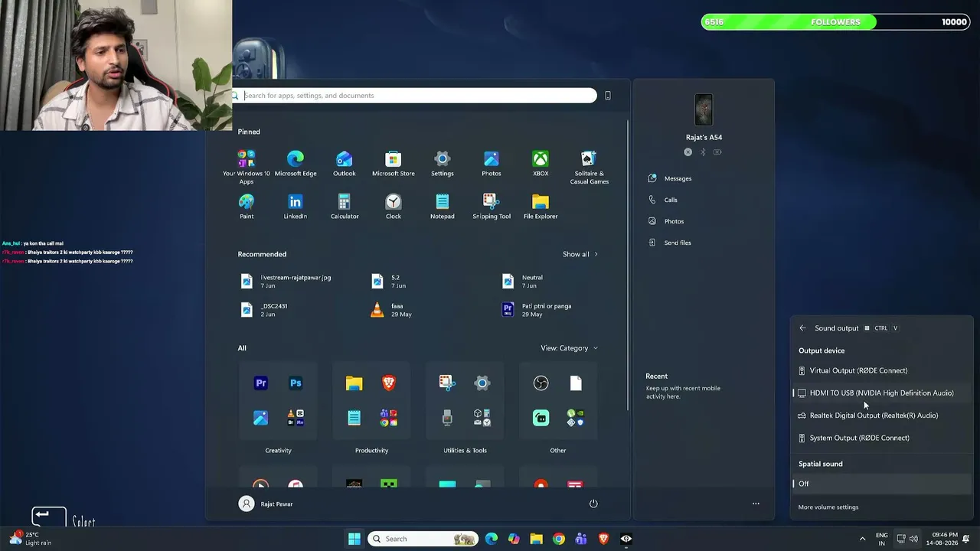Open more options in phone panel
This screenshot has height=551, width=980.
point(756,504)
